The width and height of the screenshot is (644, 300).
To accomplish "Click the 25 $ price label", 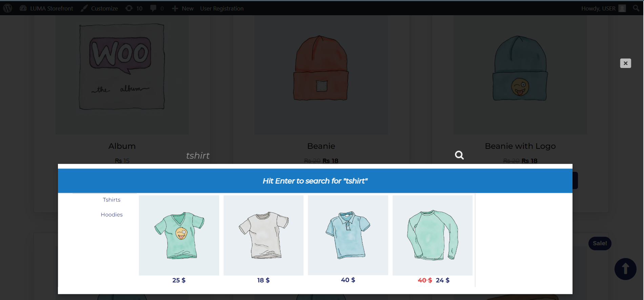I will point(179,280).
